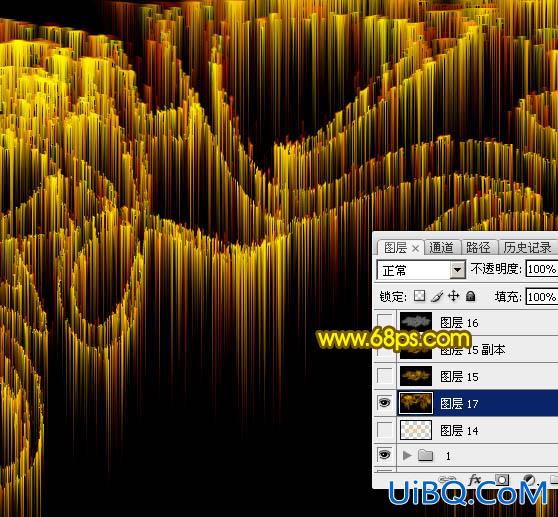This screenshot has height=517, width=558.
Task: Show layer 图层 16 visibility box
Action: (x=385, y=322)
